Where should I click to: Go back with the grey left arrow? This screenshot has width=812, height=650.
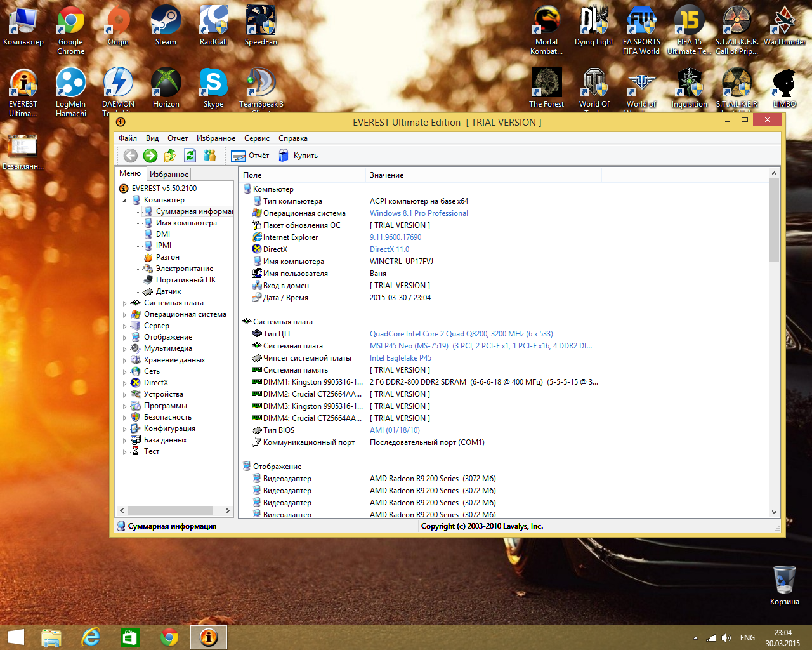pos(131,156)
